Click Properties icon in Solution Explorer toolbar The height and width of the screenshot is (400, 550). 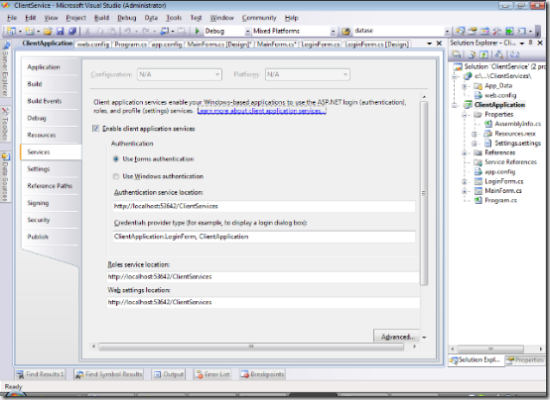[457, 54]
